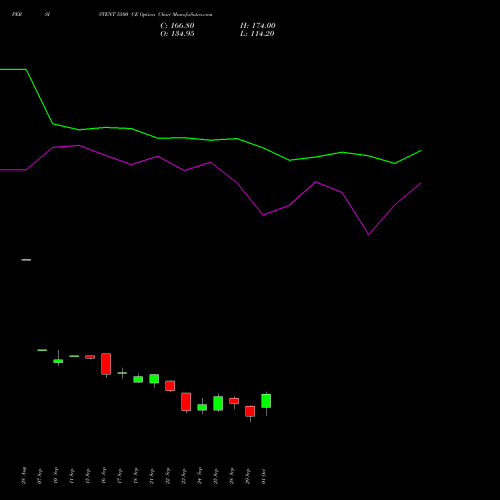500x500 pixels.
Task: Click the '24 Sep' date label
Action: click(200, 476)
